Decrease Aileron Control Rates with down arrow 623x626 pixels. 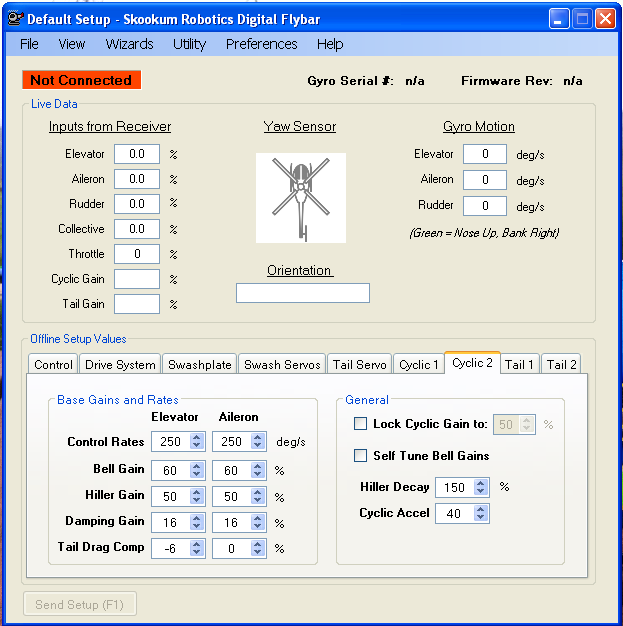(258, 446)
